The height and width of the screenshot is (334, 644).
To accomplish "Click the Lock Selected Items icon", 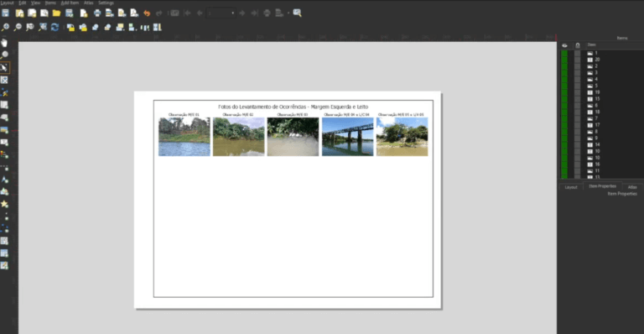I will coord(70,28).
